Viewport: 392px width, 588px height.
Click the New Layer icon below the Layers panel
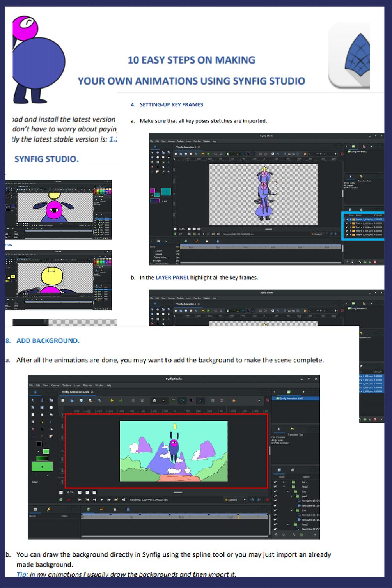point(294,535)
